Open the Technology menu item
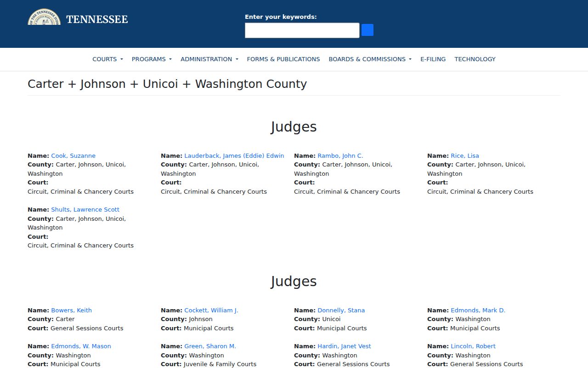588x368 pixels. [475, 59]
